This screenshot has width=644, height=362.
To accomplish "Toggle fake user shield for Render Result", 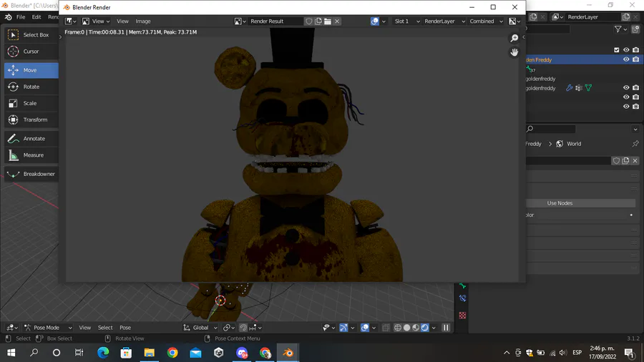I will 309,21.
